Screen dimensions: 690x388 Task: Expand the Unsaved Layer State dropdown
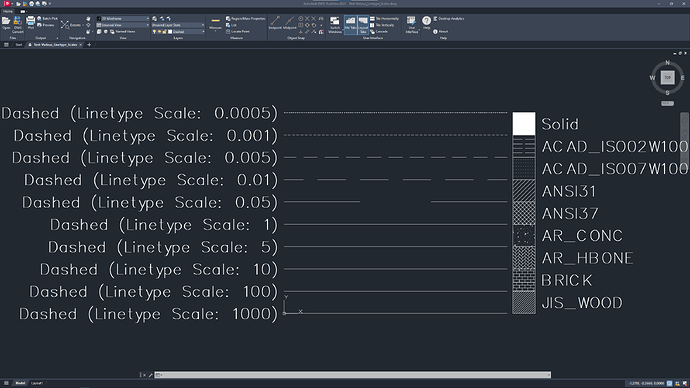coord(178,25)
